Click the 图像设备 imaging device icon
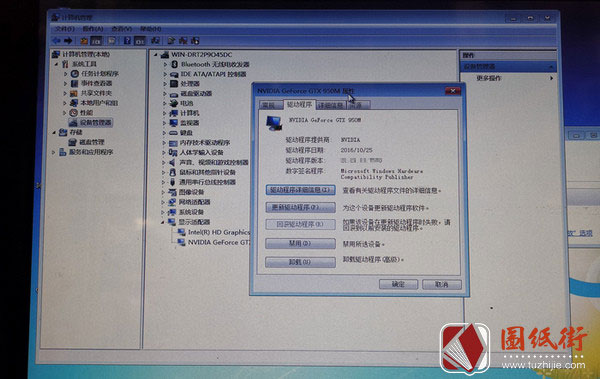Image resolution: width=600 pixels, height=379 pixels. click(x=173, y=192)
